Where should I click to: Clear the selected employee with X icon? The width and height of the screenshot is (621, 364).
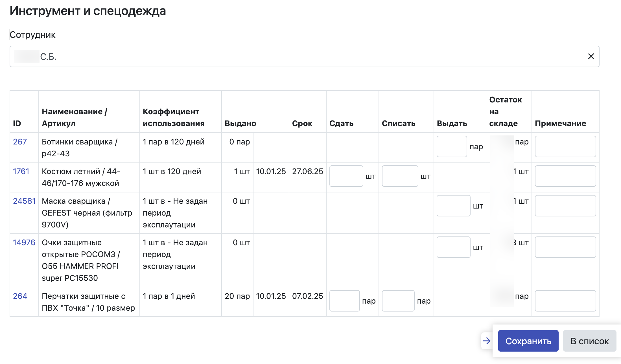click(x=591, y=56)
